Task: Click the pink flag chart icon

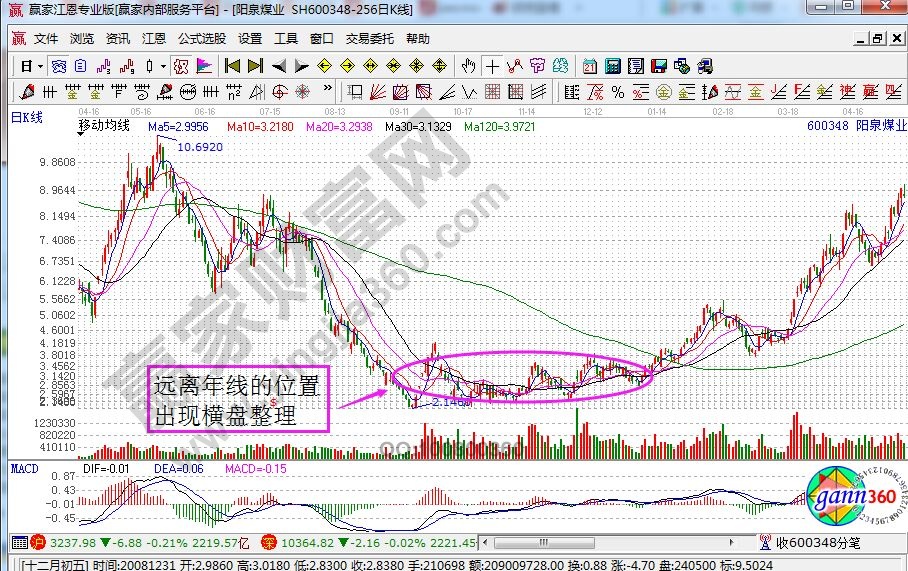Action: [204, 67]
